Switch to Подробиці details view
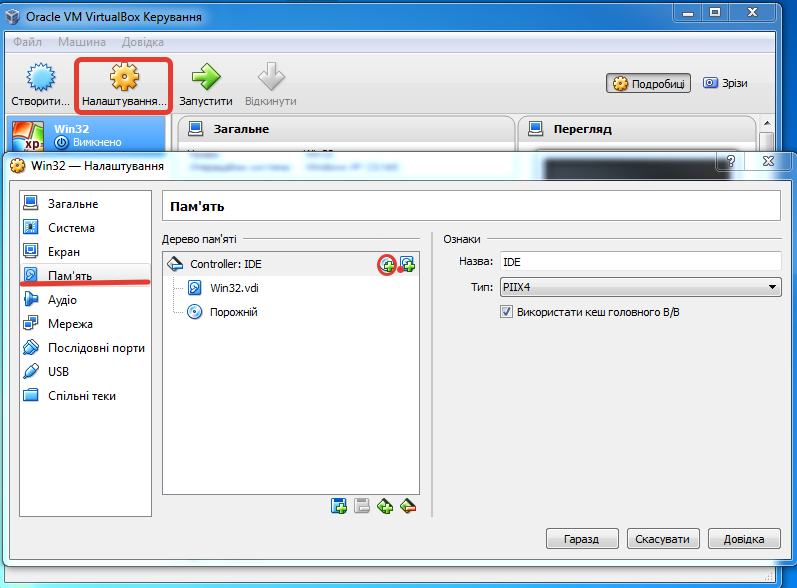Viewport: 797px width, 588px height. [648, 83]
